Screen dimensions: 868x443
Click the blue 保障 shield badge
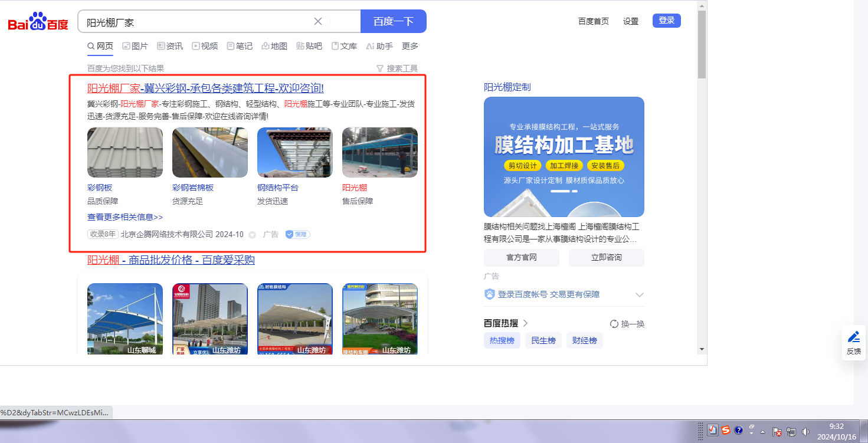pyautogui.click(x=298, y=234)
